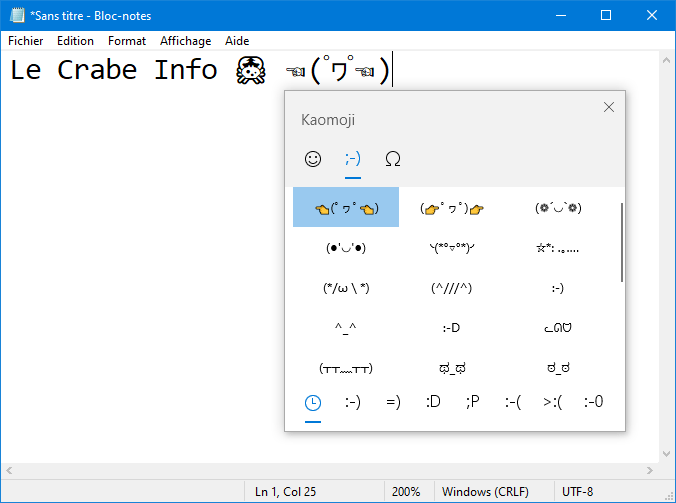Insert the right-pointing hands kaomoji
The width and height of the screenshot is (676, 503).
click(x=451, y=207)
